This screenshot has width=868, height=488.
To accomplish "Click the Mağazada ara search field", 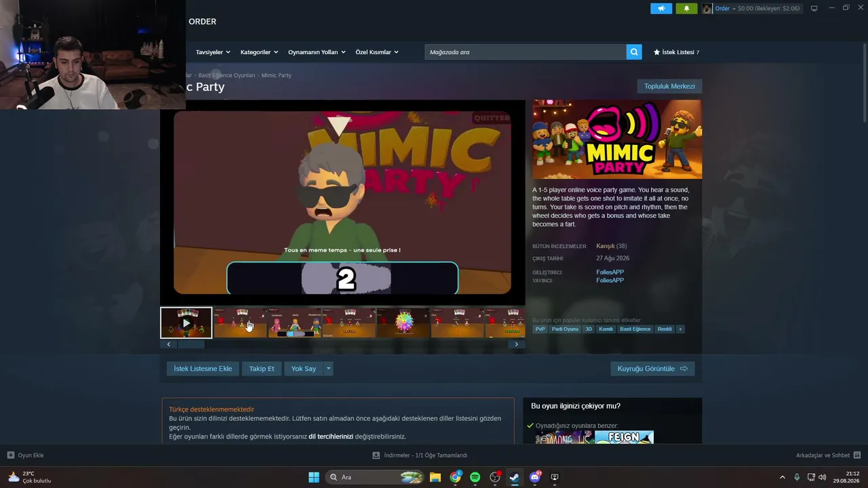I will (x=526, y=52).
